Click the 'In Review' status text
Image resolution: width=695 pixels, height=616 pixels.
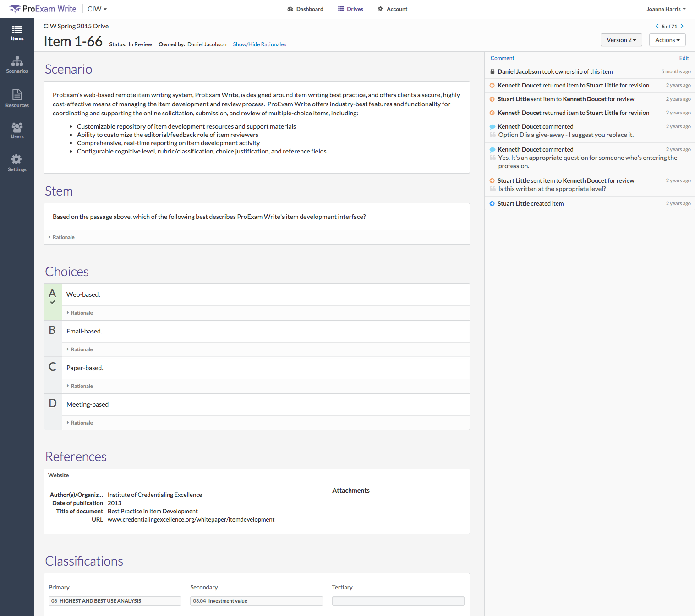[x=140, y=44]
